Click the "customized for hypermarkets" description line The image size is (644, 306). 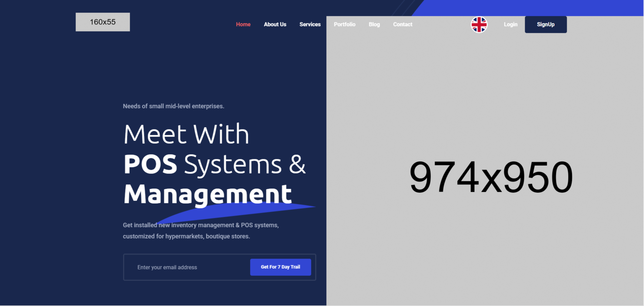click(x=186, y=236)
